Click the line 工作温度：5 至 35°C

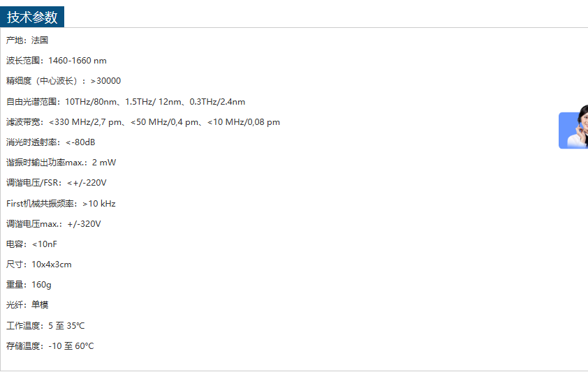[45, 326]
